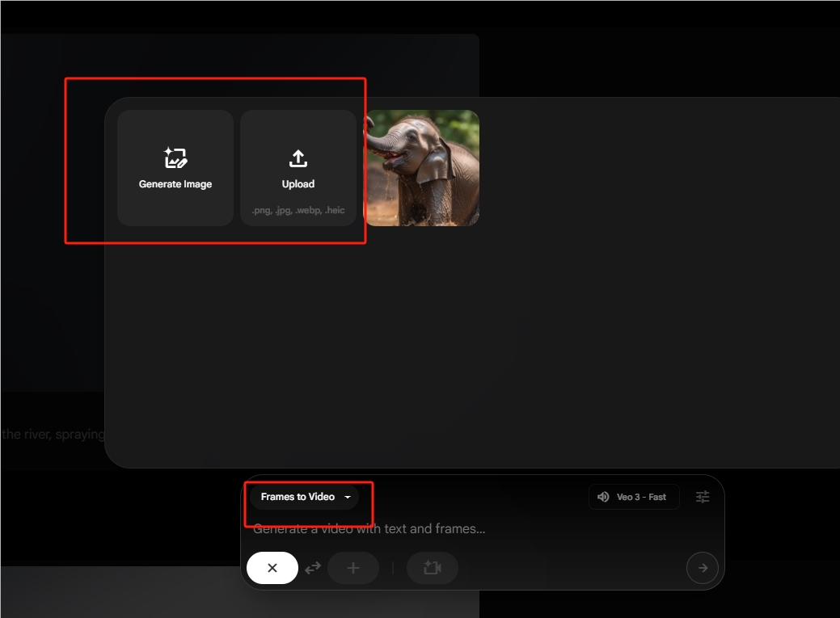840x618 pixels.
Task: Add a frame with the plus button
Action: [352, 568]
